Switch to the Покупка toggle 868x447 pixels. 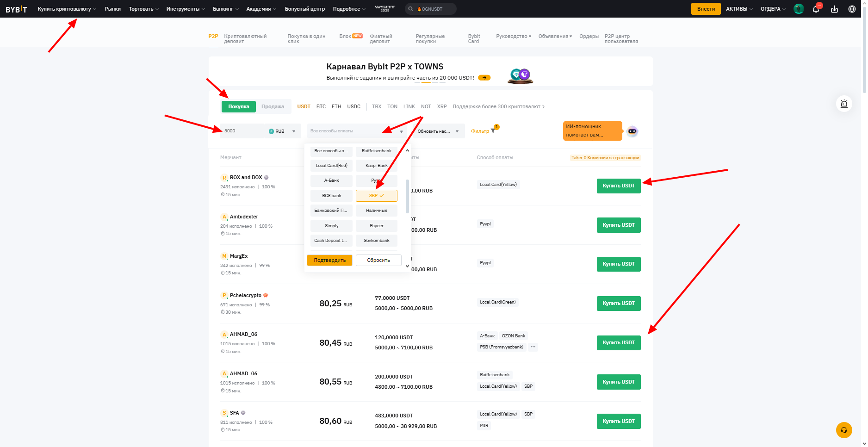[239, 106]
